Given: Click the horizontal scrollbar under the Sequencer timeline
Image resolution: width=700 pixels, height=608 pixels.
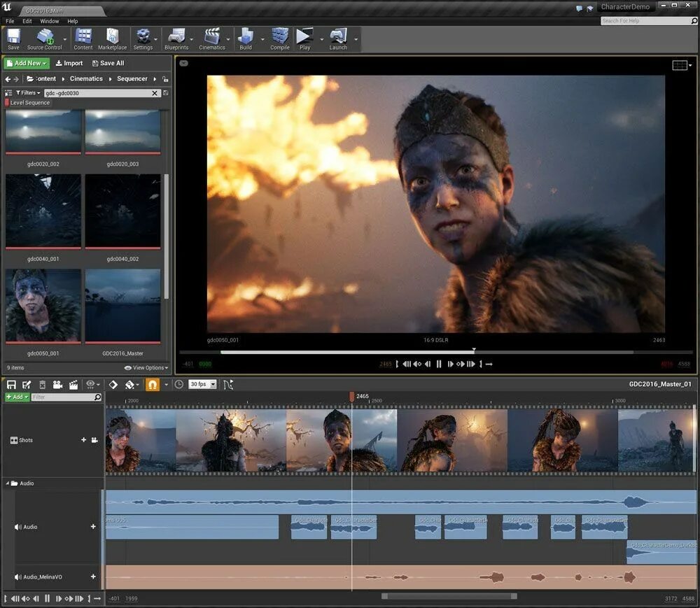Looking at the screenshot, I should 449,597.
